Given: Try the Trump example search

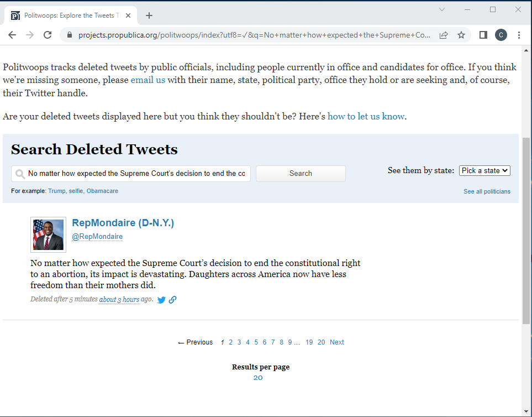Looking at the screenshot, I should click(57, 191).
